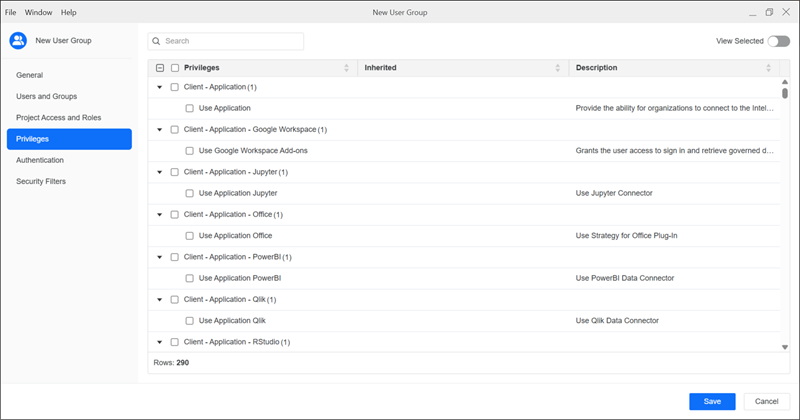
Task: Collapse the Client - Application - Qlik group
Action: pos(160,299)
